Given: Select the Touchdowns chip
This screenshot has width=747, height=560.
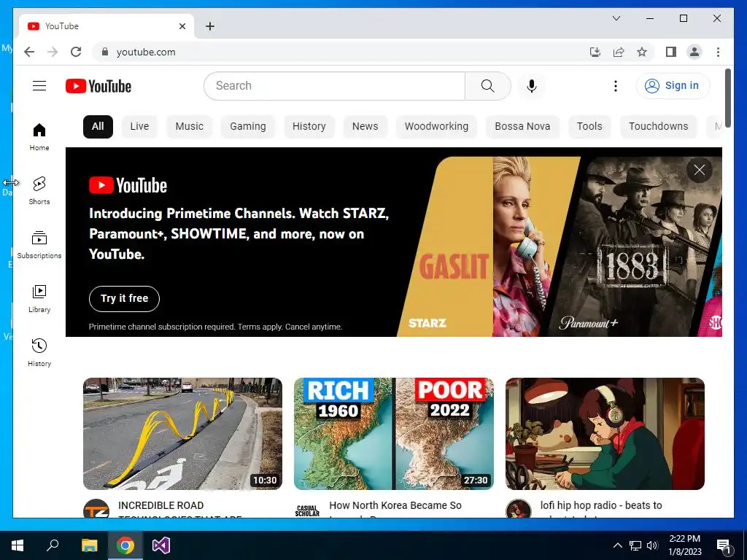Looking at the screenshot, I should [659, 127].
